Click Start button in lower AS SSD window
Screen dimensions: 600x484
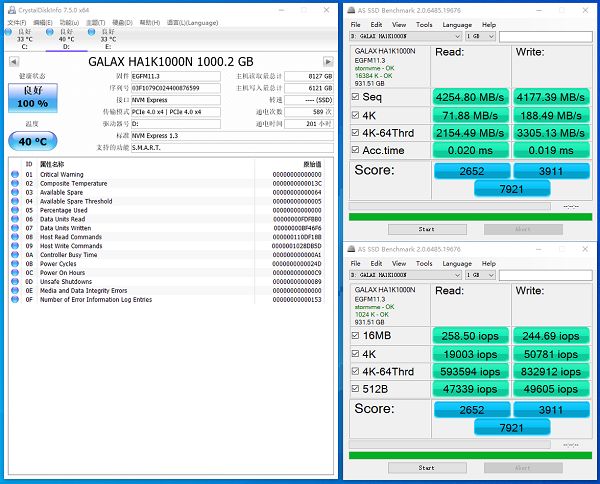427,468
